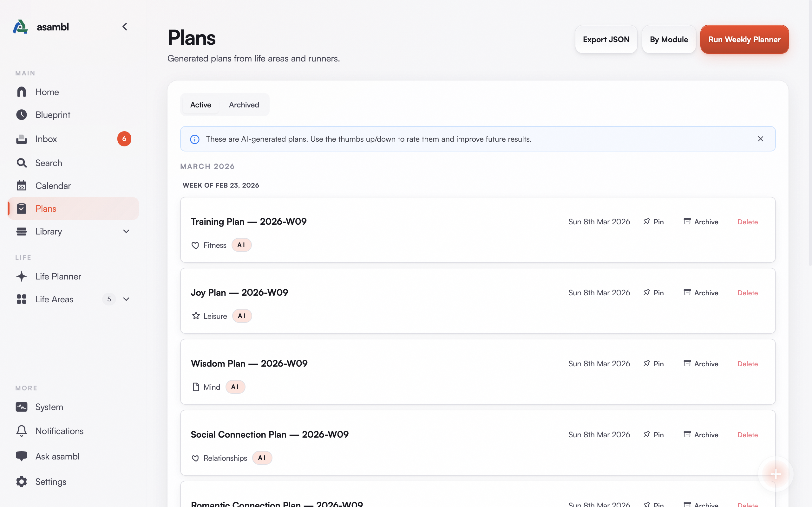Open Ask asambl chat
Viewport: 812px width, 507px height.
pyautogui.click(x=57, y=456)
